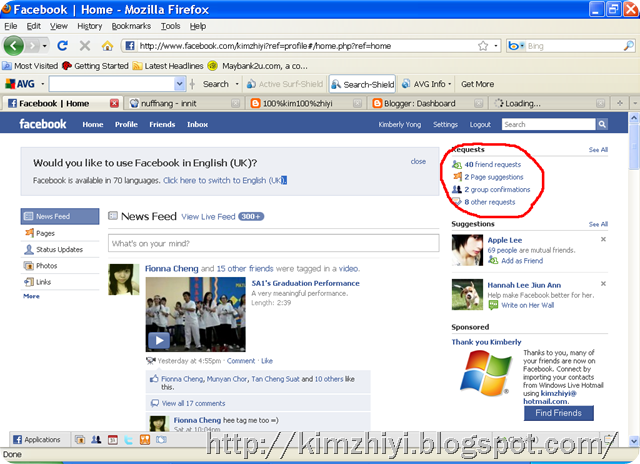Submit Facebook search with the magnifier button

coord(602,124)
